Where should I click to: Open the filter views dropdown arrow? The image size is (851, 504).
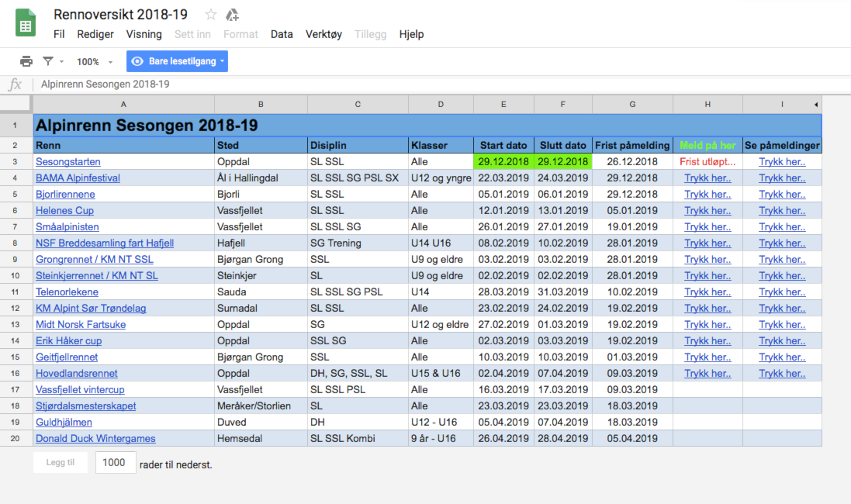[x=61, y=62]
